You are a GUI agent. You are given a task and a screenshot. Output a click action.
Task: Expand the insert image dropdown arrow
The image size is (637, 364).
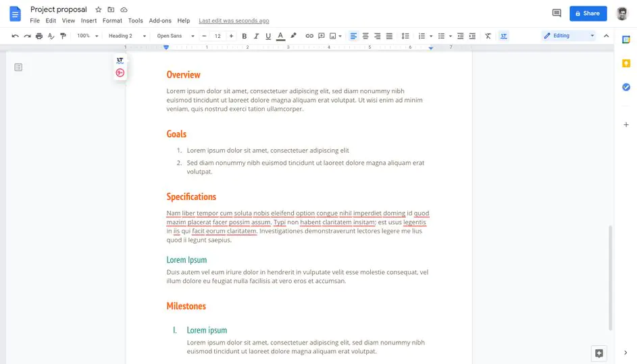coord(340,36)
